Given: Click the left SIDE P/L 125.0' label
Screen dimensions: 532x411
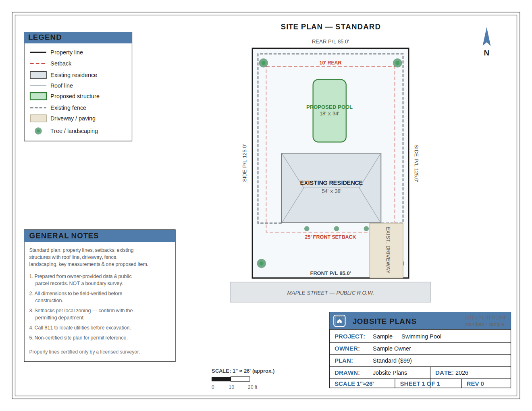Looking at the screenshot, I should click(245, 163).
